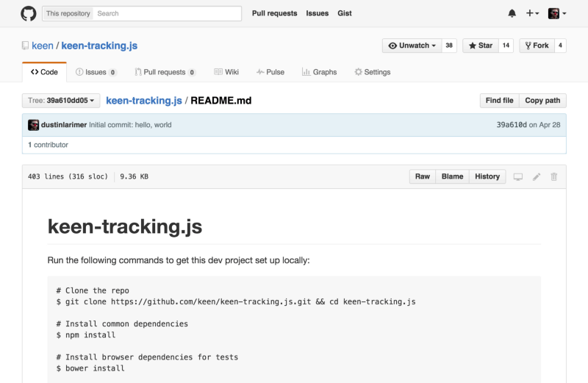Screen dimensions: 588x383
Task: Go to Issues in top navigation
Action: click(318, 13)
